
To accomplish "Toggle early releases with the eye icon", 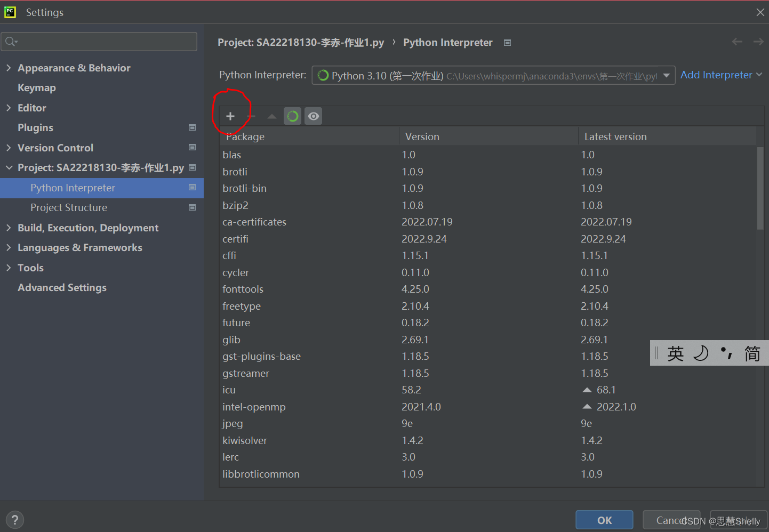I will coord(313,116).
